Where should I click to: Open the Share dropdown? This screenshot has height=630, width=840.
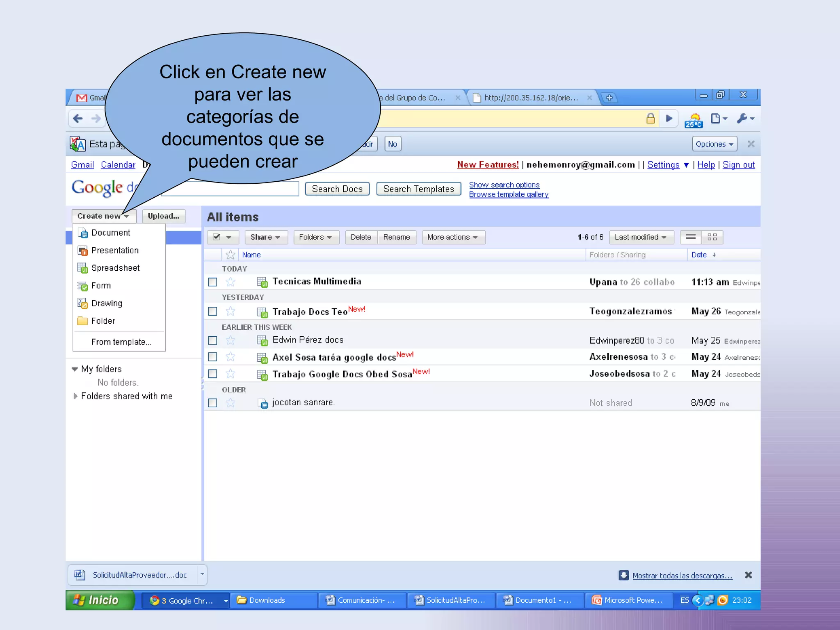point(266,237)
